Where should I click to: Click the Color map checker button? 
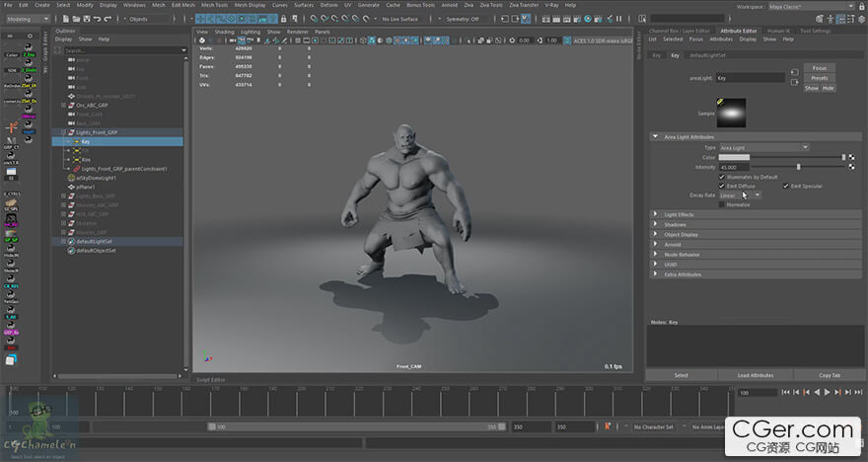point(851,157)
